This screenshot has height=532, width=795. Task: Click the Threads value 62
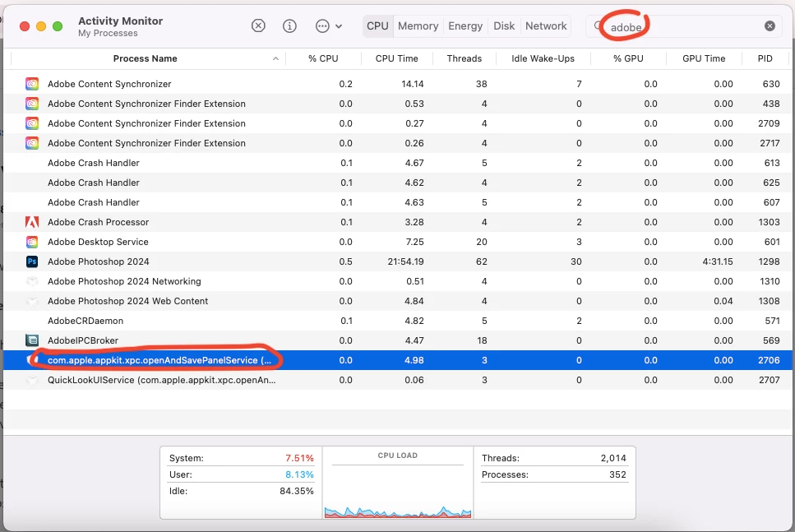[x=481, y=261]
